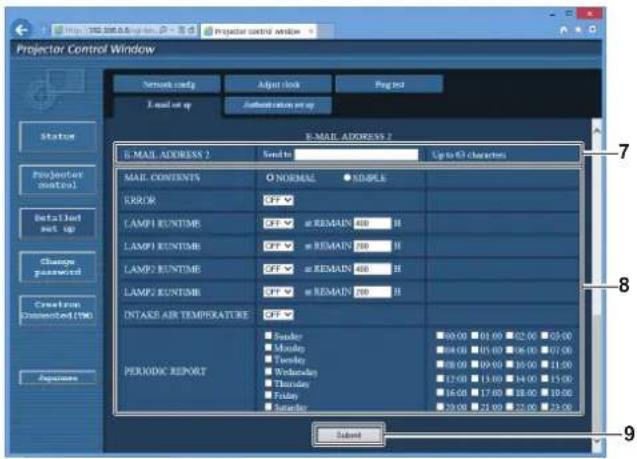Go to the Status page

[x=57, y=136]
